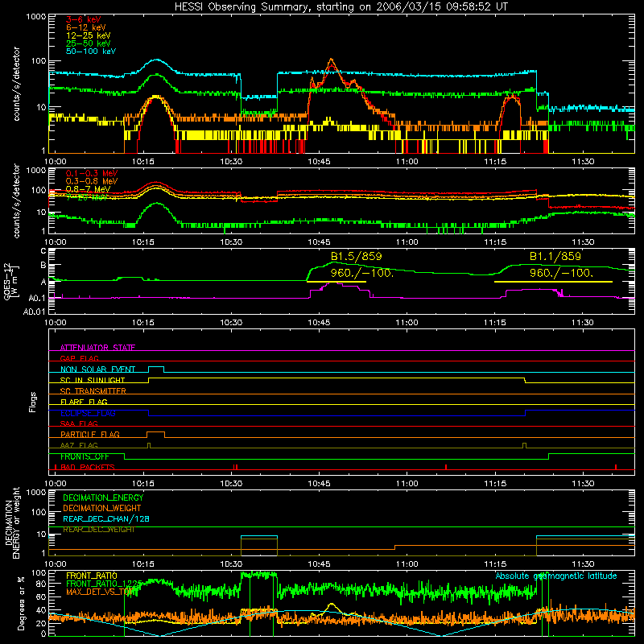Click the NON_SOLAR_EVENT flag label
This screenshot has height=644, width=644.
[97, 369]
